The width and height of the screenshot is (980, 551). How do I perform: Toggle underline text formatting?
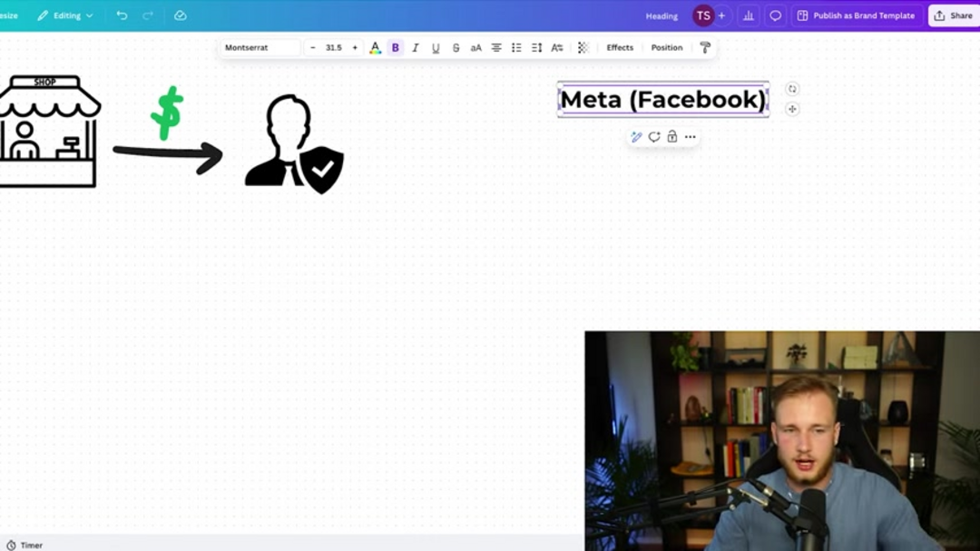[x=436, y=48]
